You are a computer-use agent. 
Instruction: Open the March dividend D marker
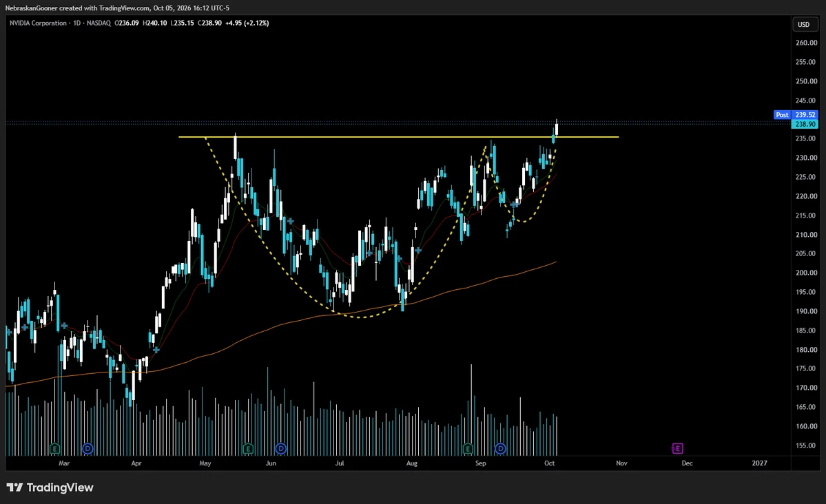(x=88, y=449)
